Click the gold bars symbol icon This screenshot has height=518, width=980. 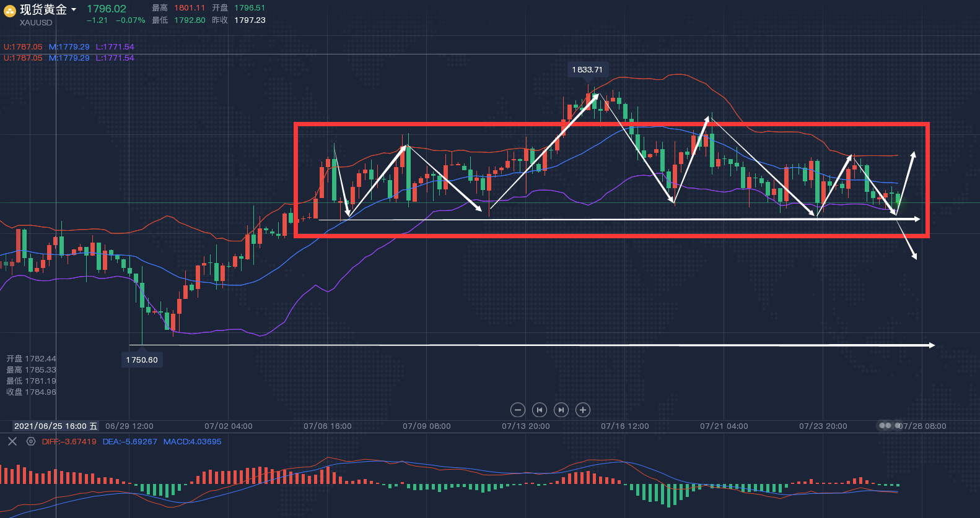[x=10, y=11]
